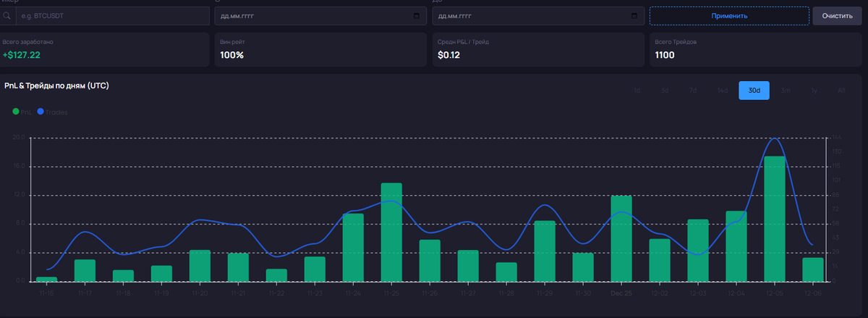The width and height of the screenshot is (868, 318).
Task: Select the 3d range tab
Action: click(665, 91)
